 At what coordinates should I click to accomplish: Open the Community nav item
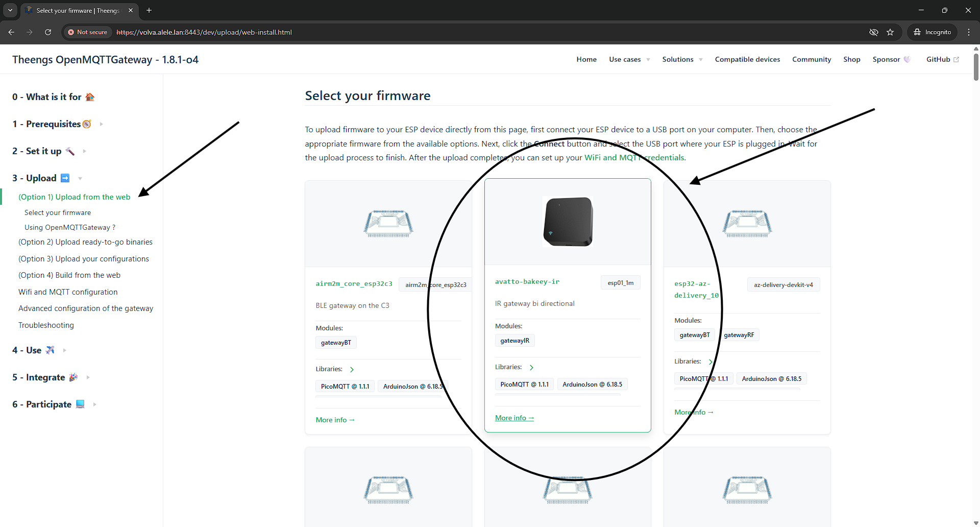point(811,60)
